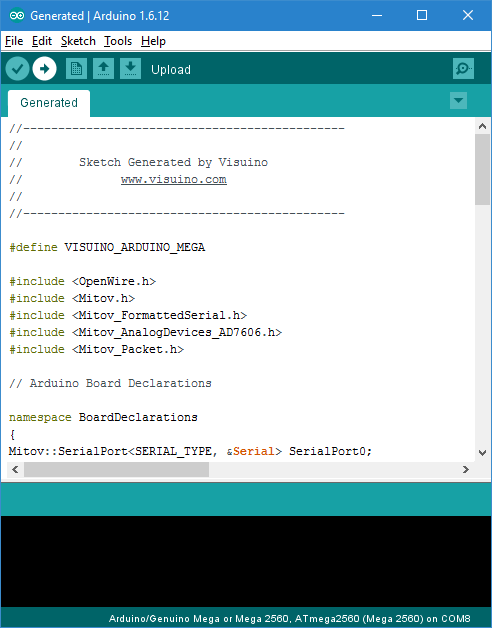Open the Tools menu
The height and width of the screenshot is (628, 492).
pos(118,41)
